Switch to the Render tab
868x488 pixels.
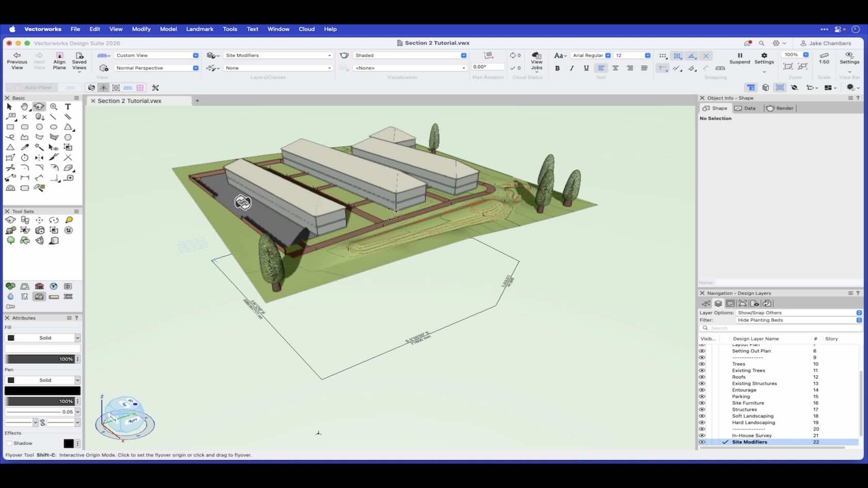coord(780,108)
